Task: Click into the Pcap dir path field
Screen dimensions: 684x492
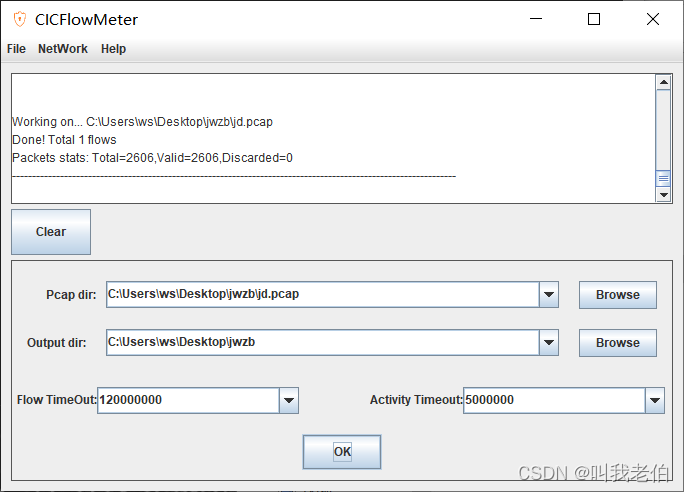Action: 323,294
